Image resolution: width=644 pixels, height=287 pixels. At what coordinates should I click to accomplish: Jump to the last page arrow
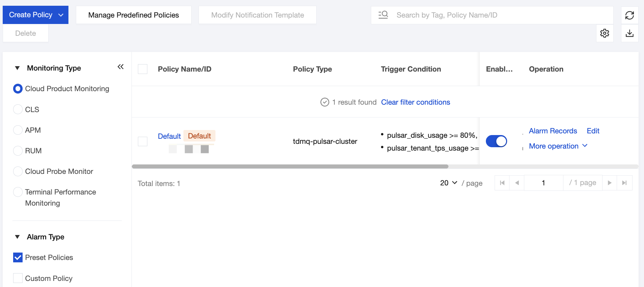coord(624,183)
